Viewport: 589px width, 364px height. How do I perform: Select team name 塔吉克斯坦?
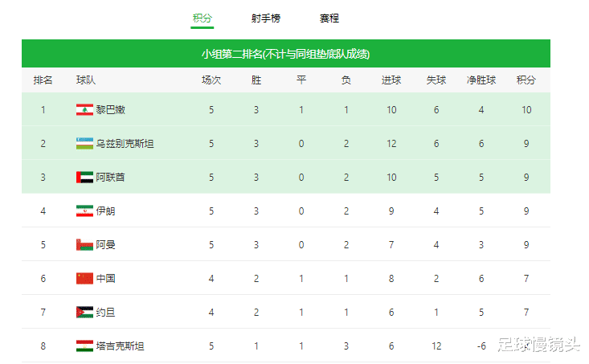[x=120, y=346]
